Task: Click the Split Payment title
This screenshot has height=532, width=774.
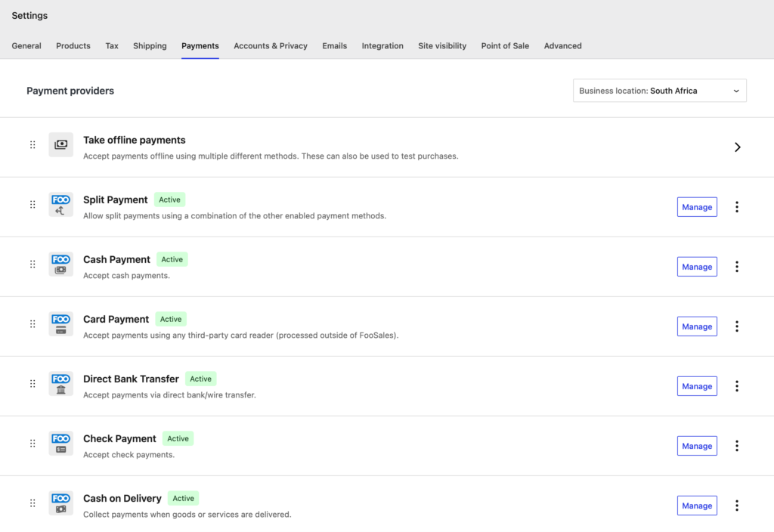Action: point(115,199)
